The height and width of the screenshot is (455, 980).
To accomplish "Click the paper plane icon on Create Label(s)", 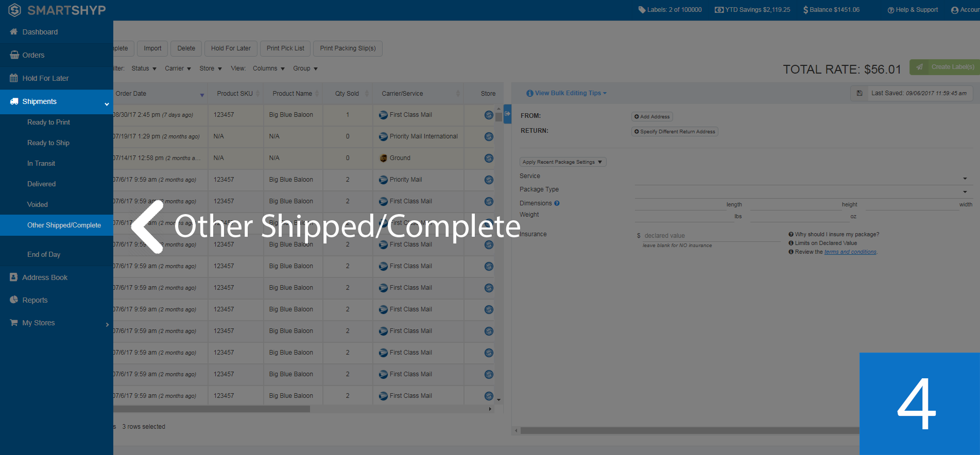I will pos(919,67).
